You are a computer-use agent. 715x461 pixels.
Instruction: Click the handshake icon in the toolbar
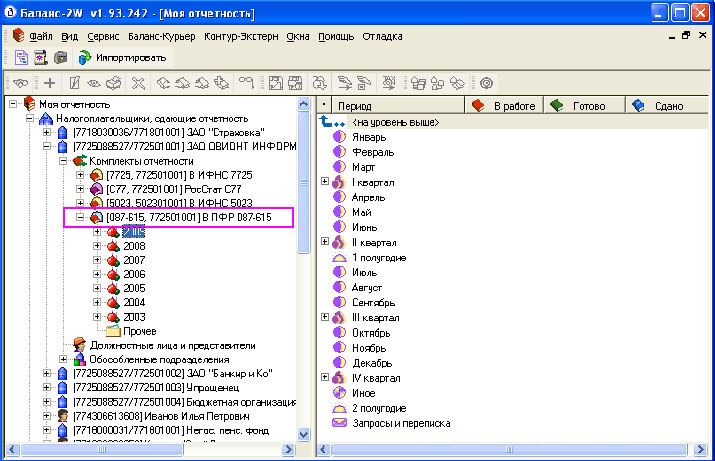pos(21,83)
